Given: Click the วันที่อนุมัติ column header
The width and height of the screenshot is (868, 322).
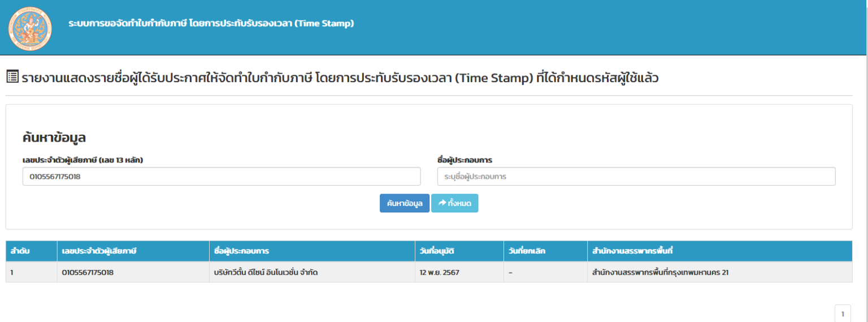Looking at the screenshot, I should [x=437, y=251].
